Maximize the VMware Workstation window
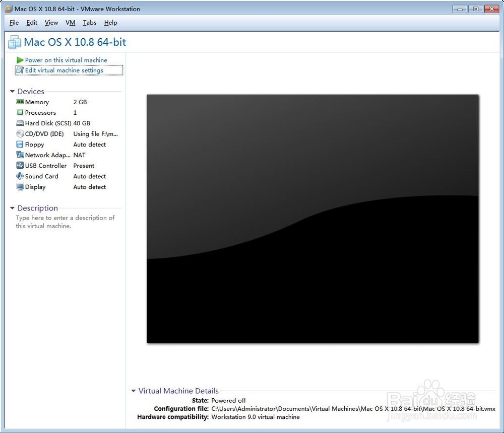 (x=476, y=9)
